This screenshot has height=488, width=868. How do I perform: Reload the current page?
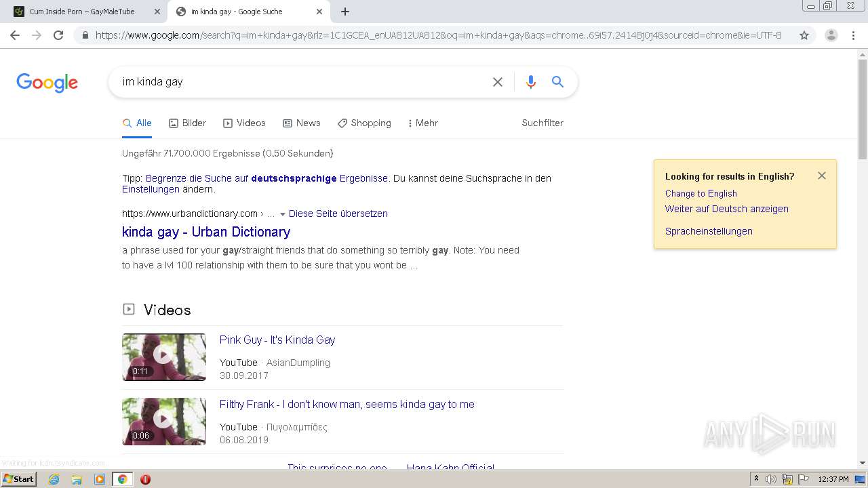tap(58, 35)
